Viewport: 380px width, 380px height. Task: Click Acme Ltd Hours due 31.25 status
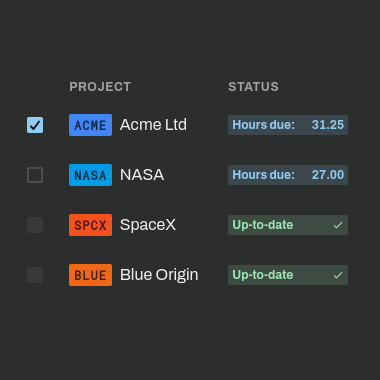pos(288,125)
